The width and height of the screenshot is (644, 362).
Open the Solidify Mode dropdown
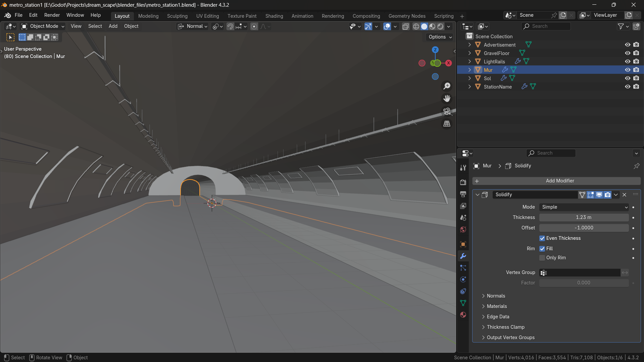coord(584,207)
